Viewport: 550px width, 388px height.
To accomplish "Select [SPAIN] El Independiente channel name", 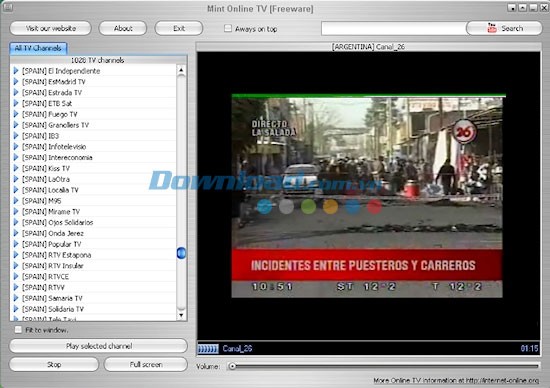I will tap(61, 71).
